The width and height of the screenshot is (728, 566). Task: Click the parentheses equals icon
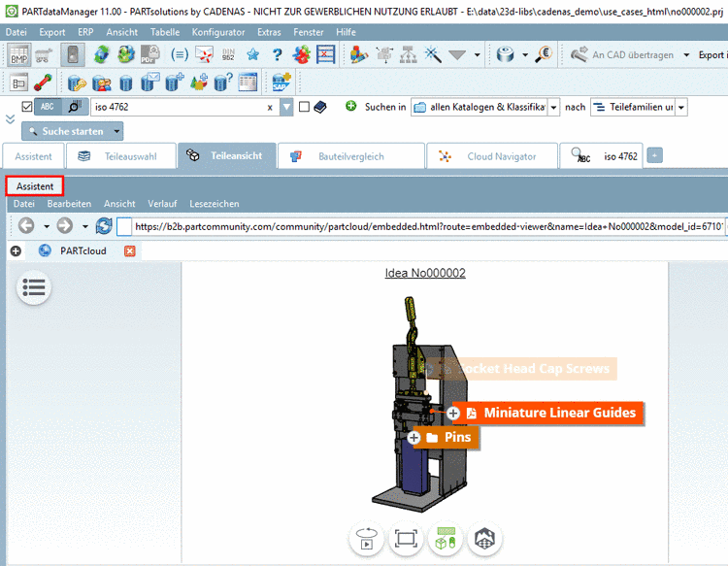click(x=180, y=54)
